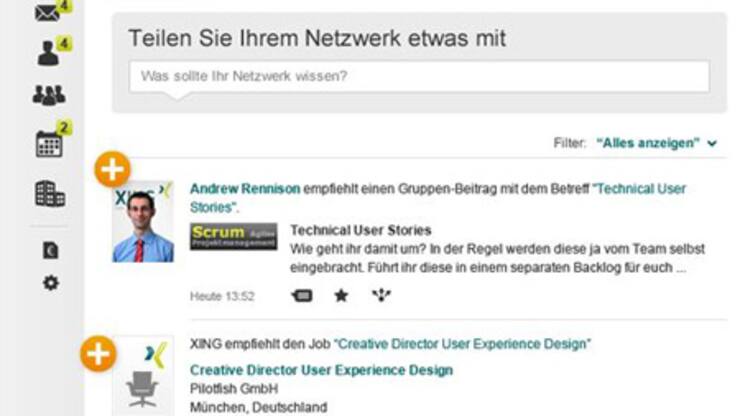This screenshot has height=416, width=740.
Task: Click the chevron arrow next to Alles anzeigen
Action: (712, 144)
